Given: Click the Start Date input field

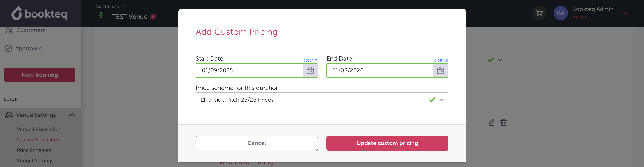Looking at the screenshot, I should pyautogui.click(x=249, y=71).
